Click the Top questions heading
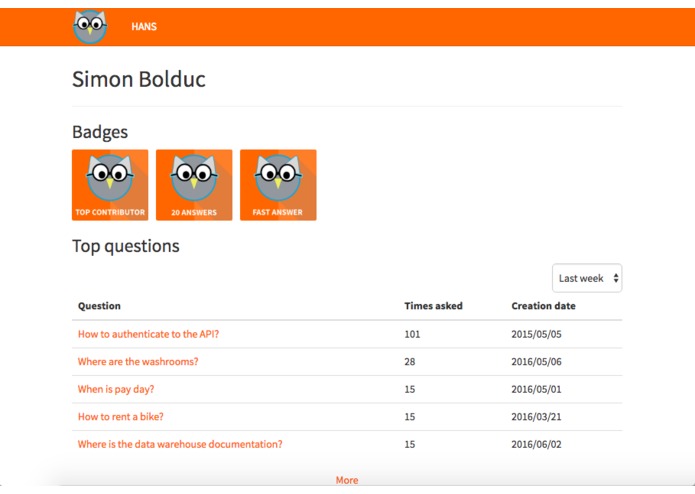The image size is (695, 494). [126, 246]
